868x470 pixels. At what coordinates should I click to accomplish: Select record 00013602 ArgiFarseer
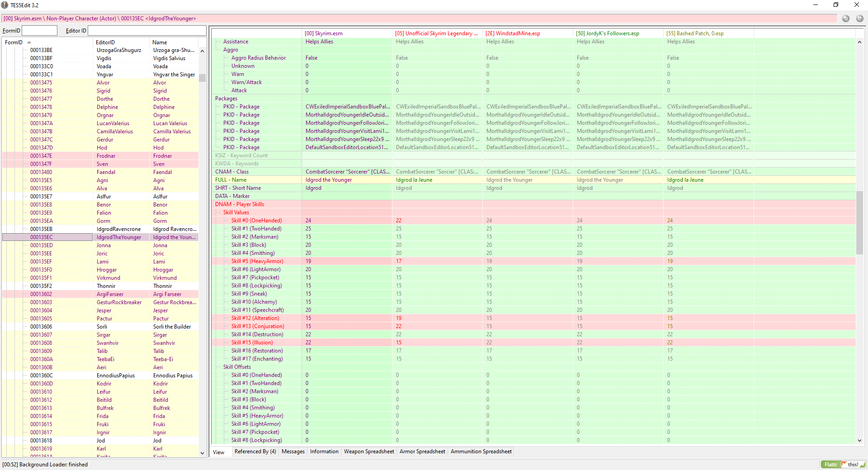click(x=100, y=294)
